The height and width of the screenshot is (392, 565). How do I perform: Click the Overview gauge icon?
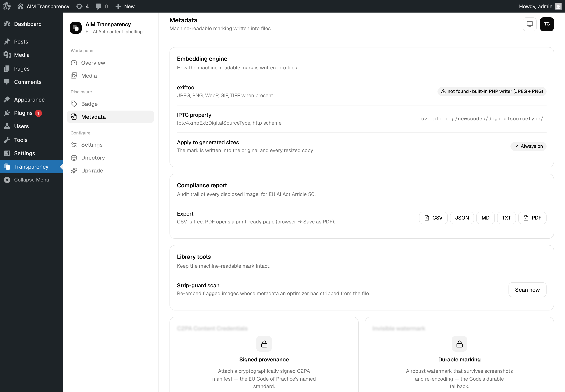point(74,63)
